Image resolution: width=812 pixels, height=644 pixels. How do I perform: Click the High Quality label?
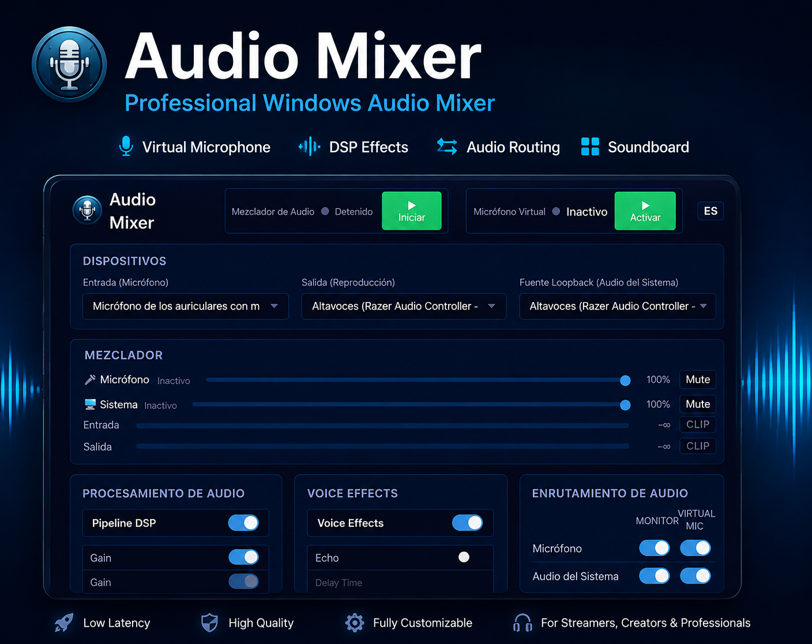click(261, 623)
